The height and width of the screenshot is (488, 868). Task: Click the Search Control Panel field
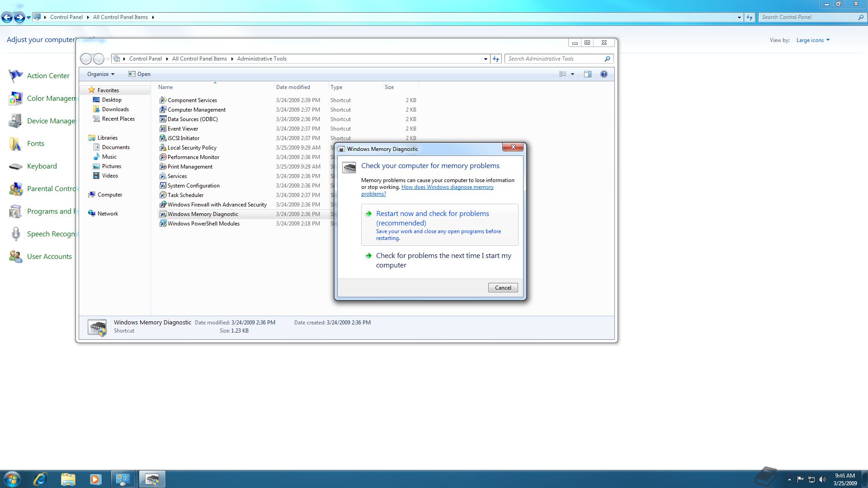pos(808,17)
